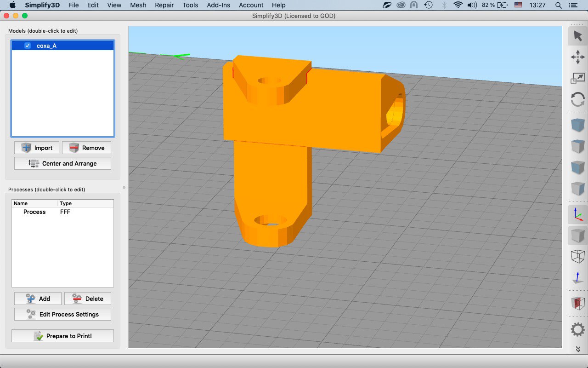588x368 pixels.
Task: Switch to side view cube icon
Action: pyautogui.click(x=577, y=189)
